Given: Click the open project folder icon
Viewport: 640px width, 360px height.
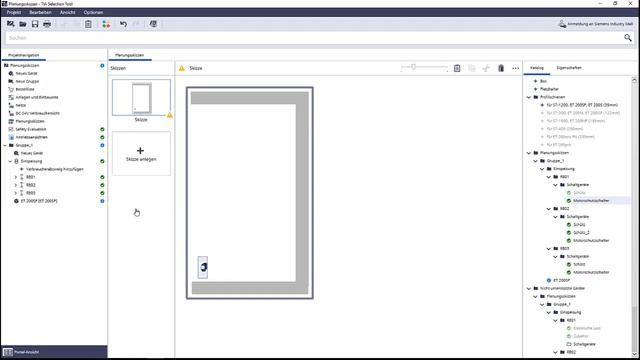Looking at the screenshot, I should click(x=23, y=24).
